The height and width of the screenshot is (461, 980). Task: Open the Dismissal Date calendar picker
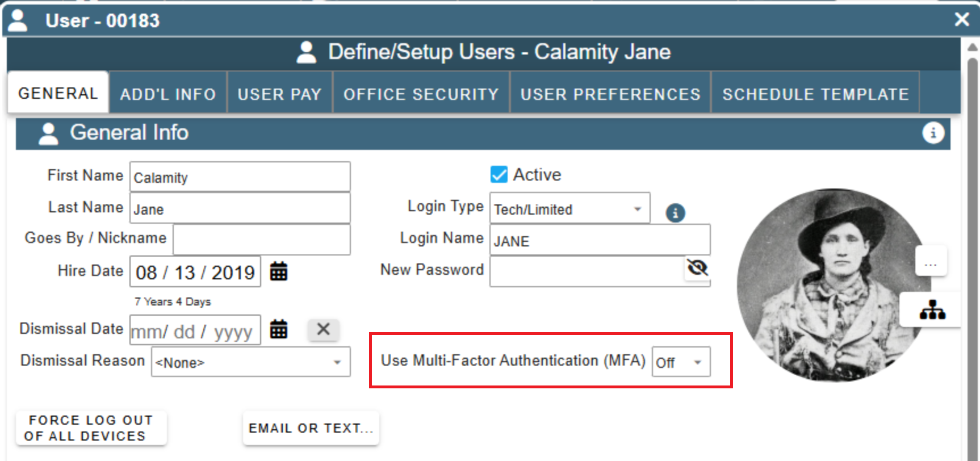(x=278, y=329)
